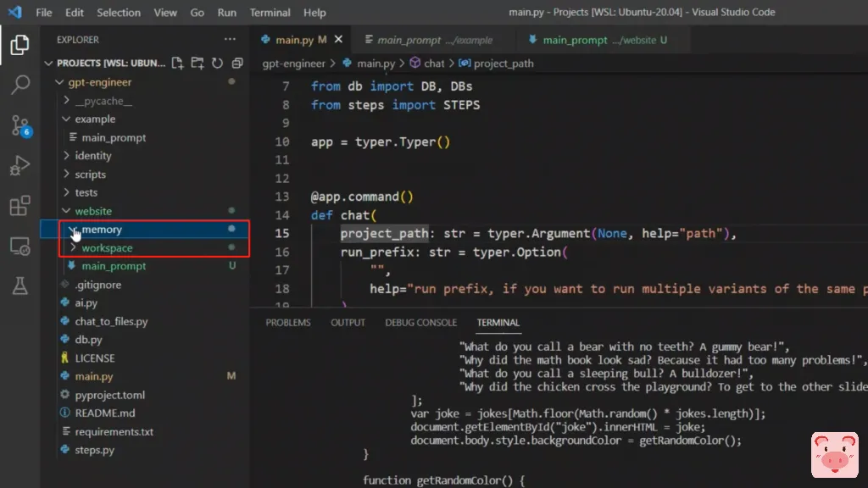Click the @app.command() decorator code line

(x=362, y=197)
